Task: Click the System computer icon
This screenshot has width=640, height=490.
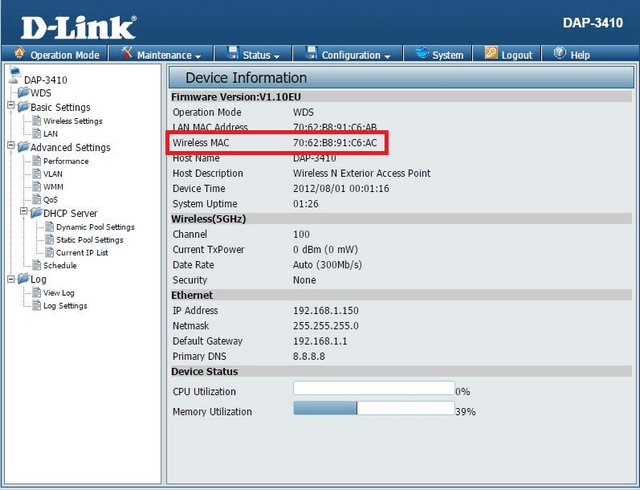Action: click(x=422, y=54)
